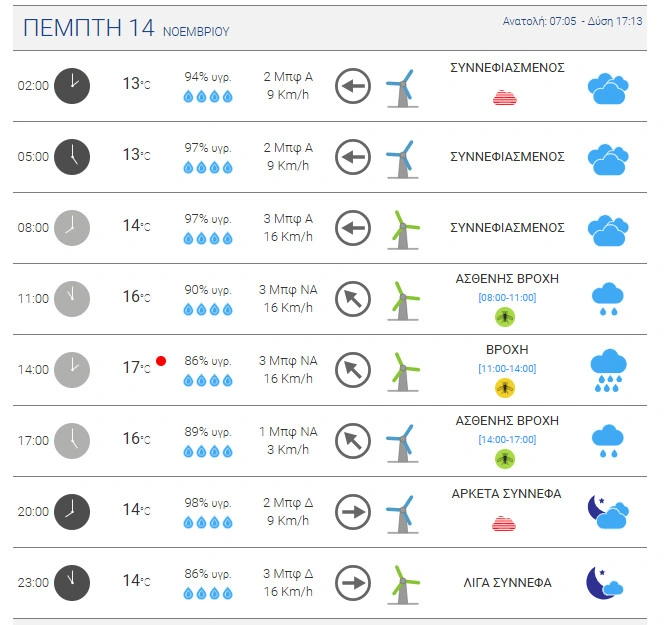
Task: Click the right-pointing wind arrow at 23:00
Action: 352,582
